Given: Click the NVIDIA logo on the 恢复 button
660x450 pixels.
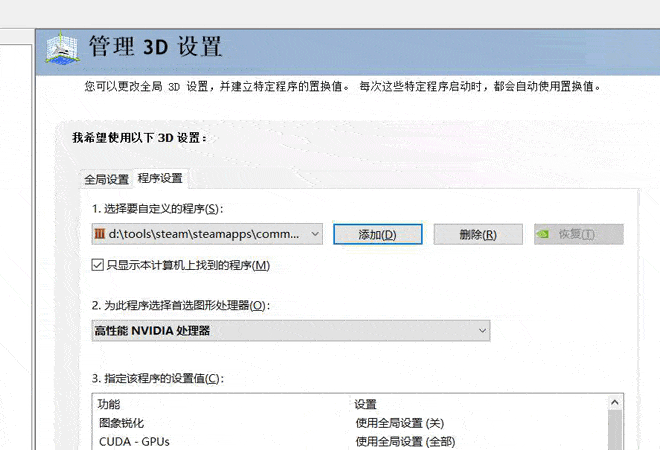Looking at the screenshot, I should pos(543,234).
